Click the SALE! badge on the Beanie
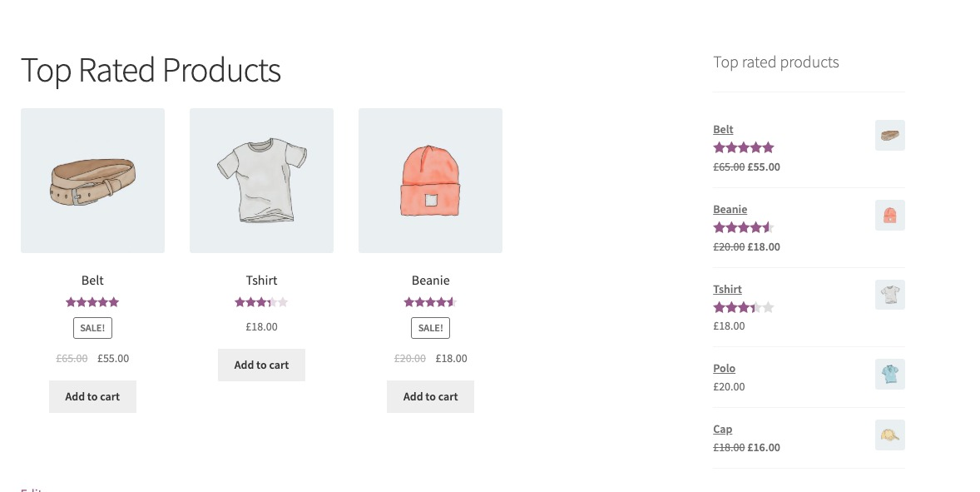The width and height of the screenshot is (980, 492). click(x=430, y=327)
